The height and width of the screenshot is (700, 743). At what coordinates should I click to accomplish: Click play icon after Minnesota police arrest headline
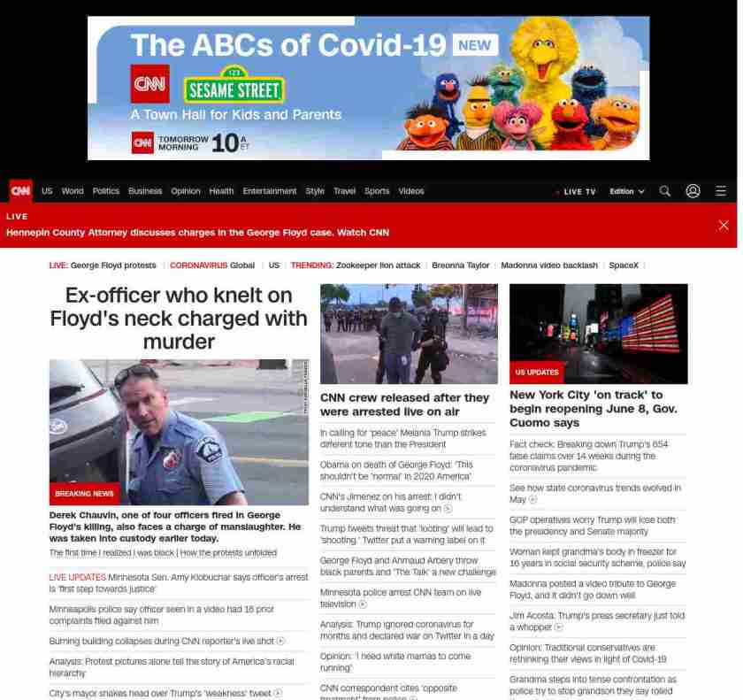364,604
